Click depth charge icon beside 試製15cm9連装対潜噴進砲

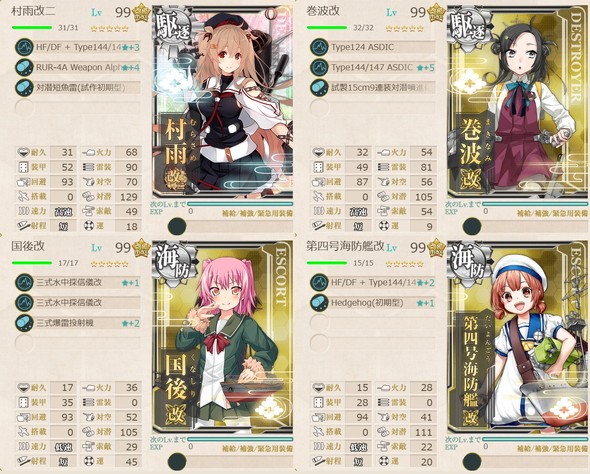[319, 88]
